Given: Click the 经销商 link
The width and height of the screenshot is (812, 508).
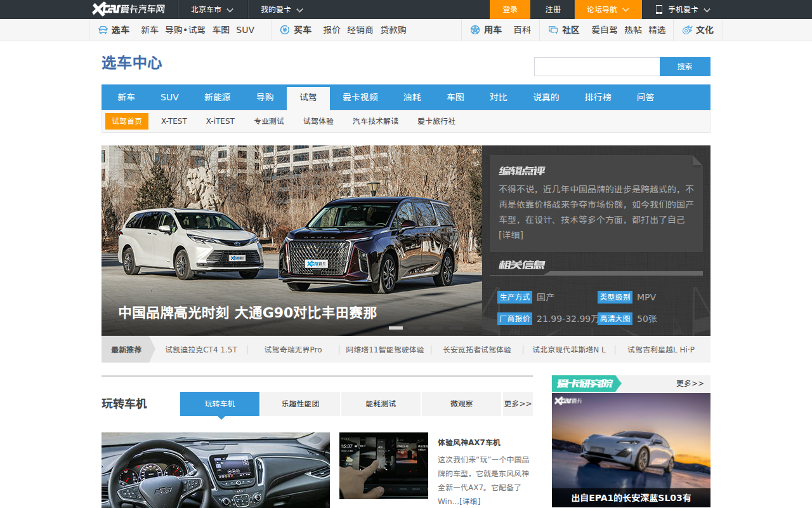Looking at the screenshot, I should [x=360, y=30].
